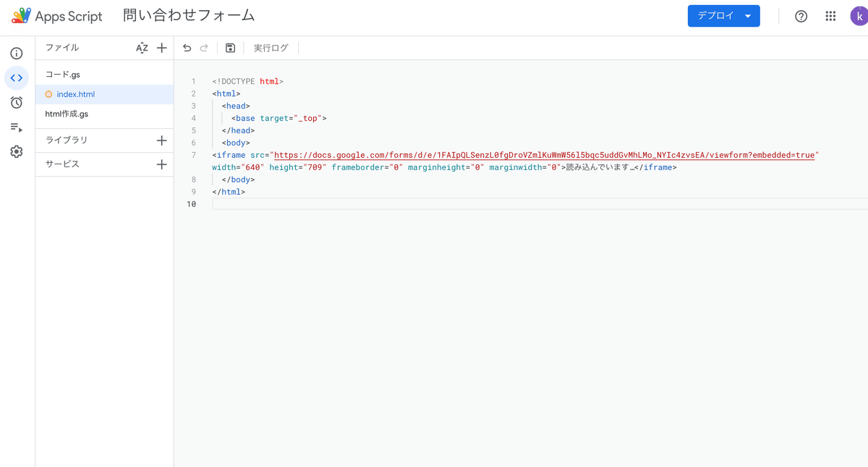Click the width="640" attribute in code

pyautogui.click(x=238, y=167)
